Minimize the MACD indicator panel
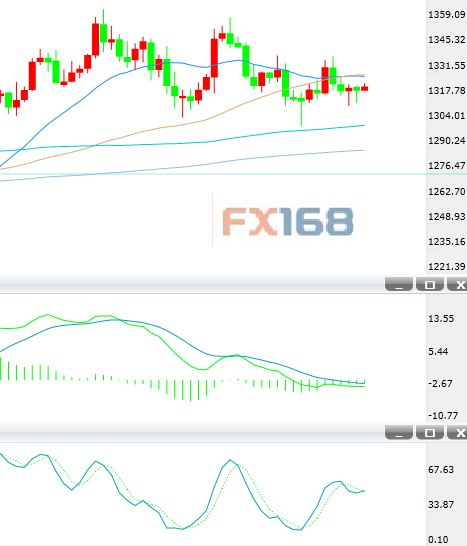The height and width of the screenshot is (546, 467). [399, 284]
